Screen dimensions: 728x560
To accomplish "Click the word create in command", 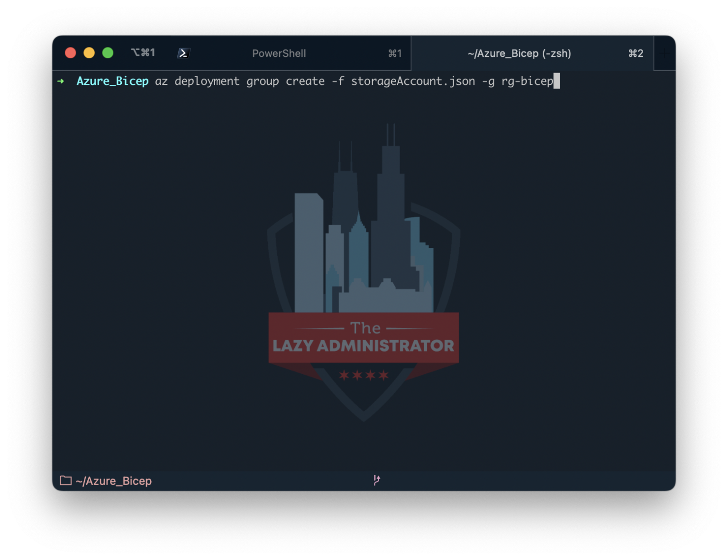I will click(x=305, y=81).
